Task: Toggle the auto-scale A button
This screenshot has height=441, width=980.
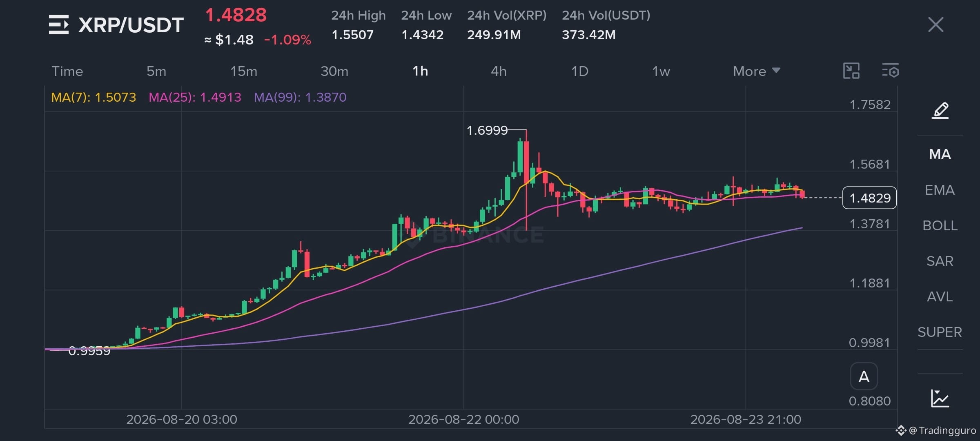Action: point(864,376)
